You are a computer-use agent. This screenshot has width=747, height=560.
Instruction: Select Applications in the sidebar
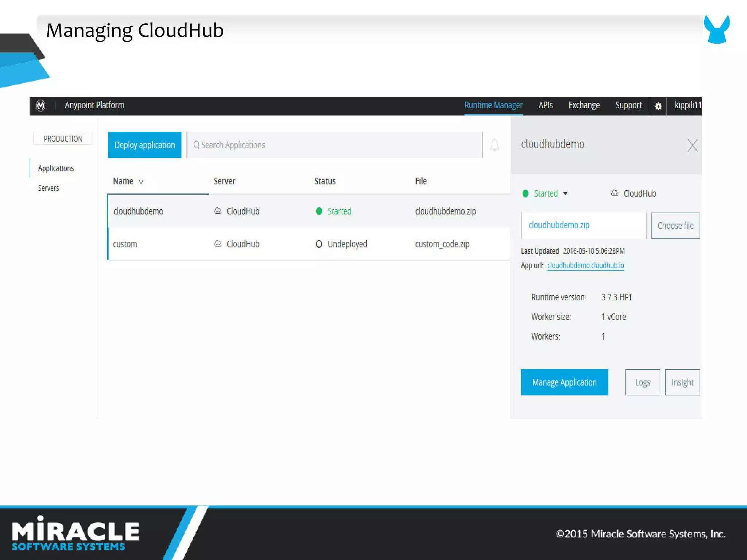tap(56, 168)
